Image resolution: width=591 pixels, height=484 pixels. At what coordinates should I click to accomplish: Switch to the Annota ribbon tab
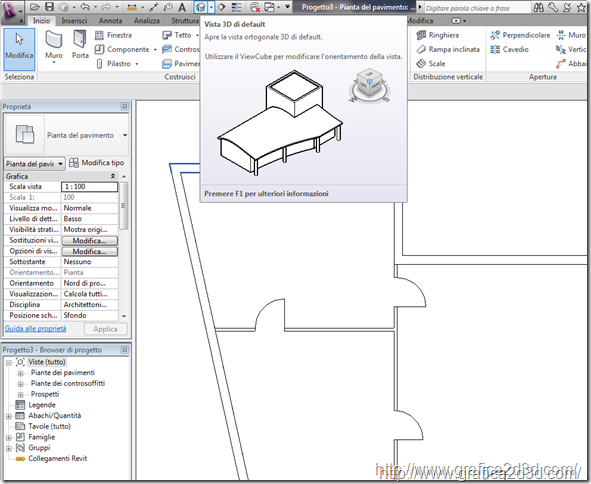click(110, 21)
